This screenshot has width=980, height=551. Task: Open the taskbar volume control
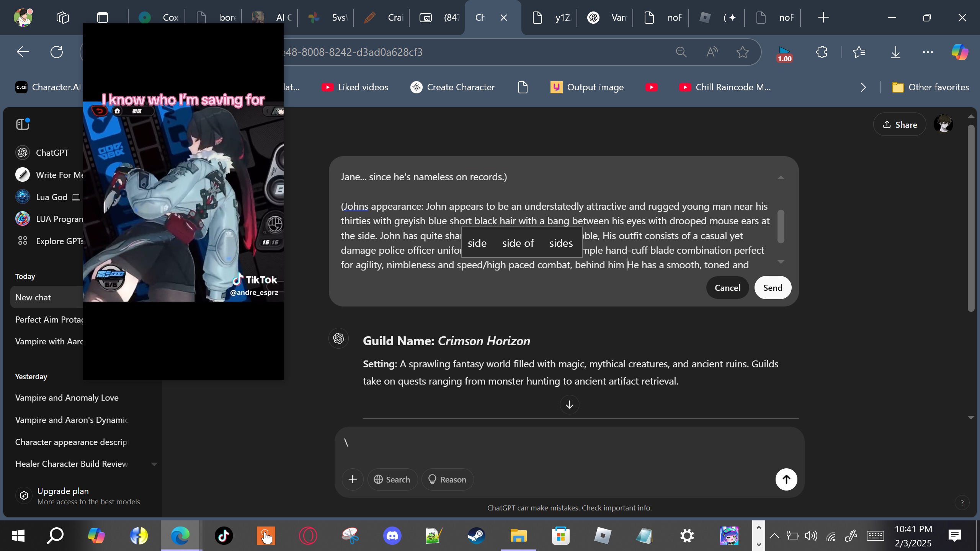[811, 536]
